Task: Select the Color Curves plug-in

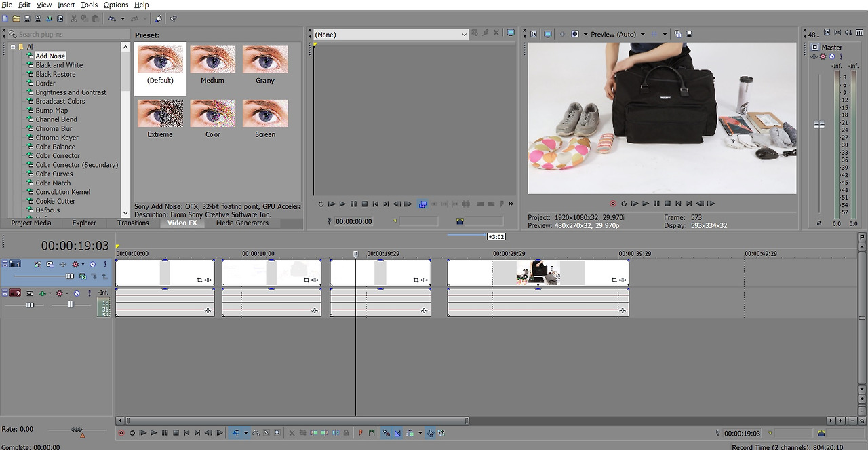Action: coord(54,174)
